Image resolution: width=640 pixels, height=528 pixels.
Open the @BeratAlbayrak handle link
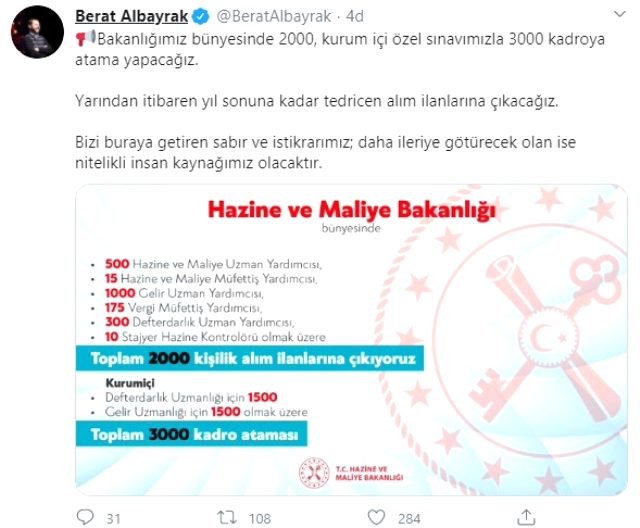coord(274,16)
